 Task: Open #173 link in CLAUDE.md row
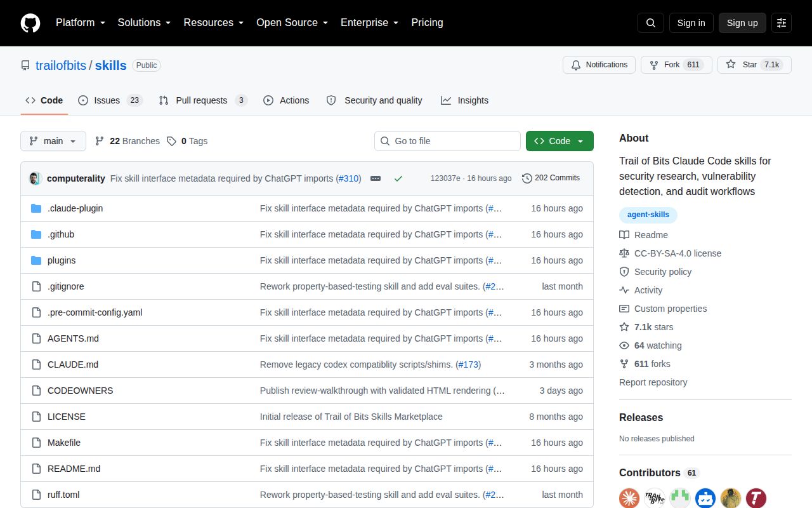pyautogui.click(x=468, y=364)
